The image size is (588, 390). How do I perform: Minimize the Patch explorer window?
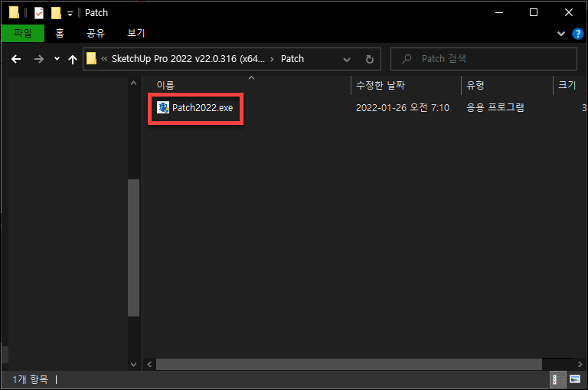(x=499, y=13)
